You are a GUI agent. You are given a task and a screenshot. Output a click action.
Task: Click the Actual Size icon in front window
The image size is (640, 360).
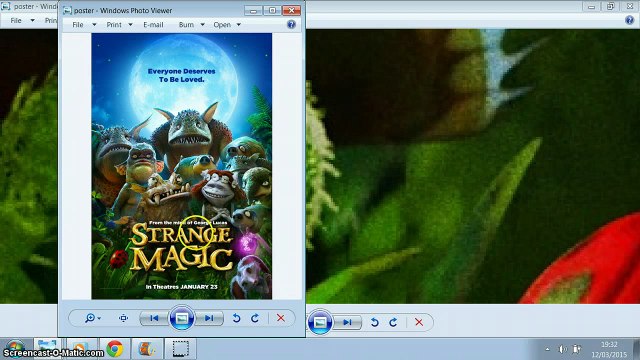123,318
